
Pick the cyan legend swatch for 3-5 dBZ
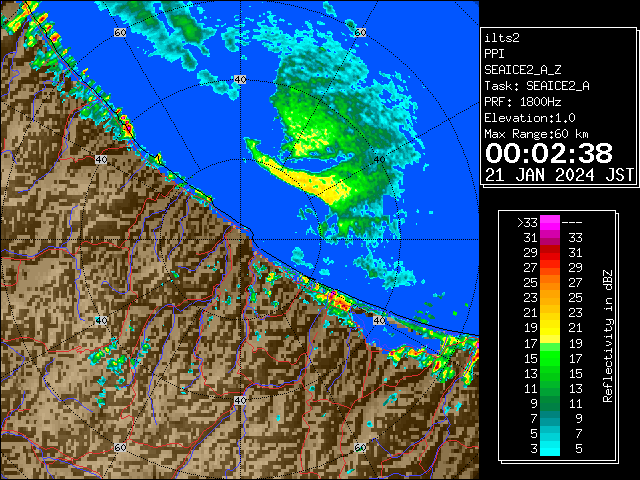[550, 448]
